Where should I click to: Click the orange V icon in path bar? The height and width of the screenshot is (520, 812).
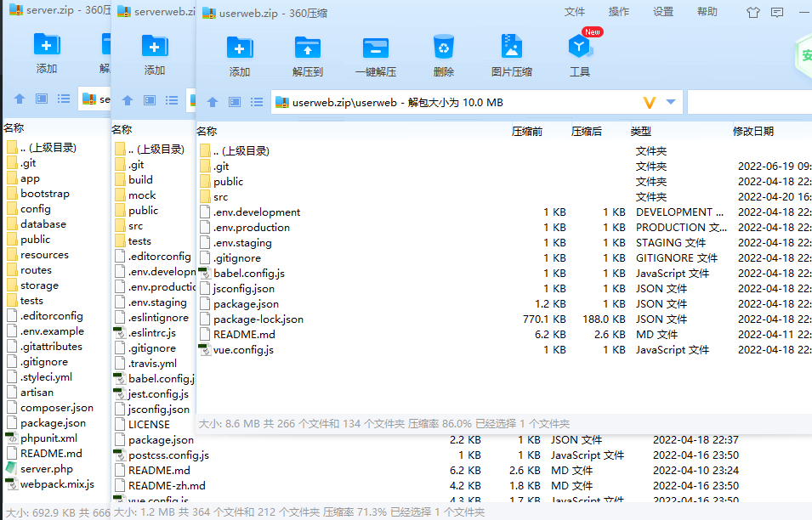tap(650, 103)
